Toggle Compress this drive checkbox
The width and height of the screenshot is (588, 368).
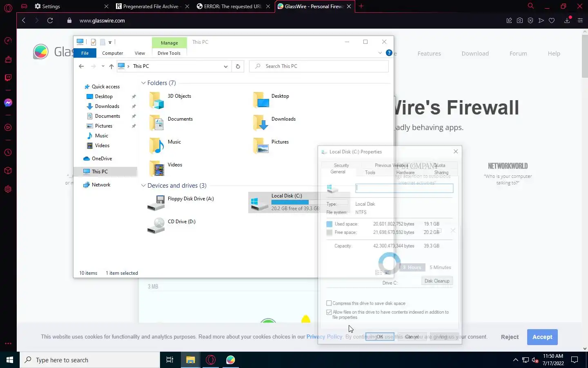(x=329, y=303)
